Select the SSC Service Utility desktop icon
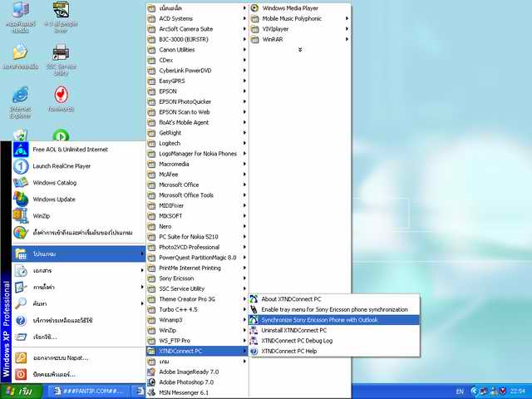The width and height of the screenshot is (532, 399). click(x=61, y=59)
